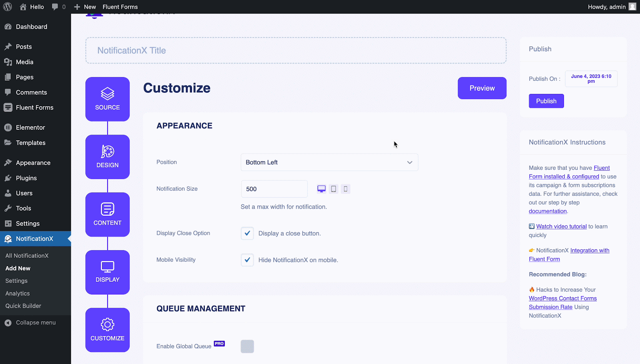The width and height of the screenshot is (640, 364).
Task: Go to the DESIGN step
Action: point(108,157)
